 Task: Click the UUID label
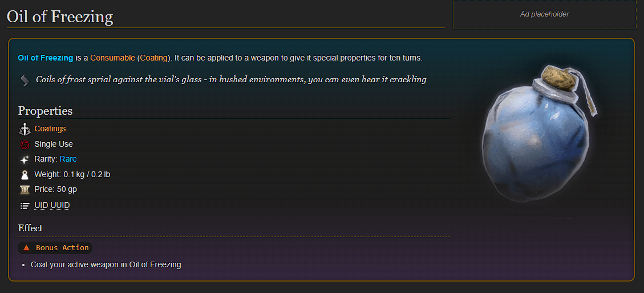click(x=60, y=205)
